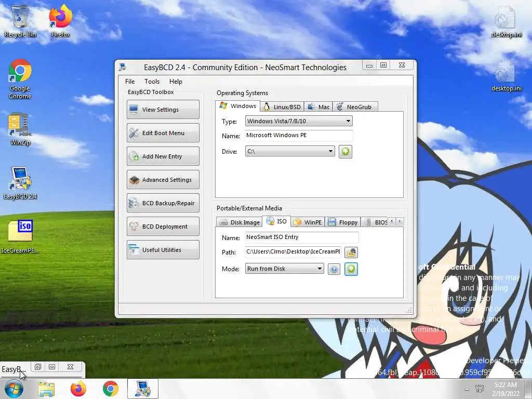Click the ISO Path input field
The width and height of the screenshot is (532, 399).
293,252
